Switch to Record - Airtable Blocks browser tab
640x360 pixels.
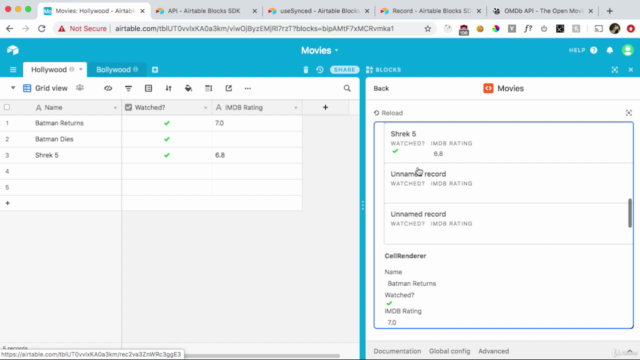(431, 11)
